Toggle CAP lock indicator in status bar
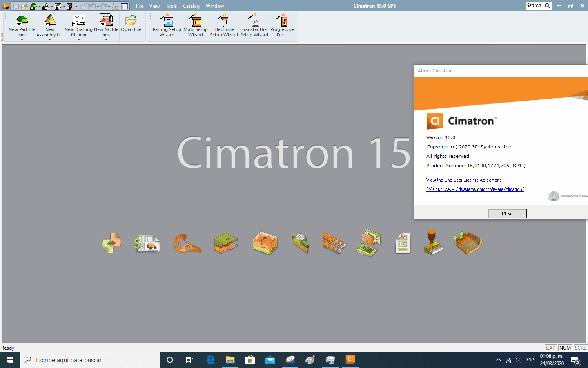The height and width of the screenshot is (368, 588). coord(550,348)
